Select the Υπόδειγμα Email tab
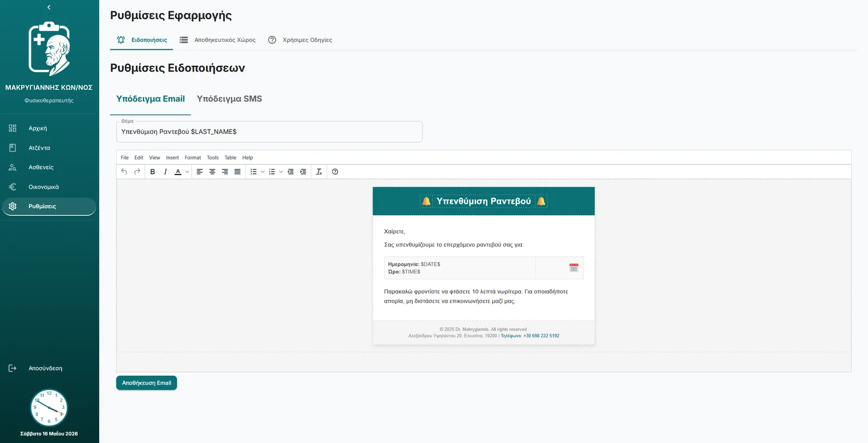This screenshot has height=443, width=868. [x=150, y=99]
